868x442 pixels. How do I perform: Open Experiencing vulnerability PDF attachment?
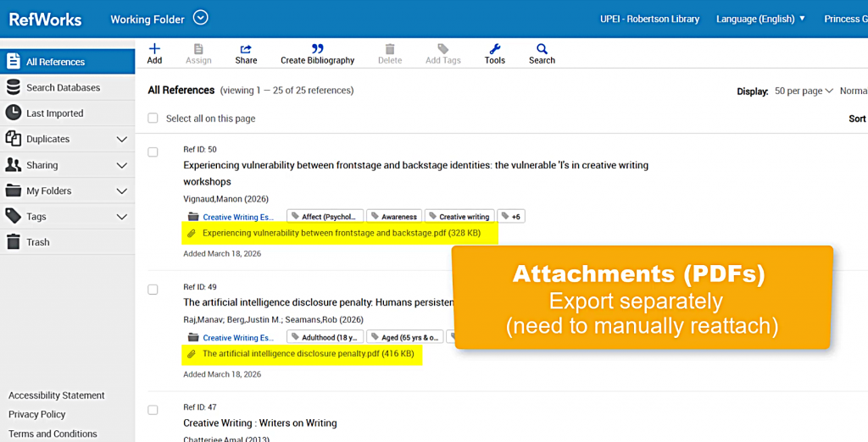(x=341, y=233)
